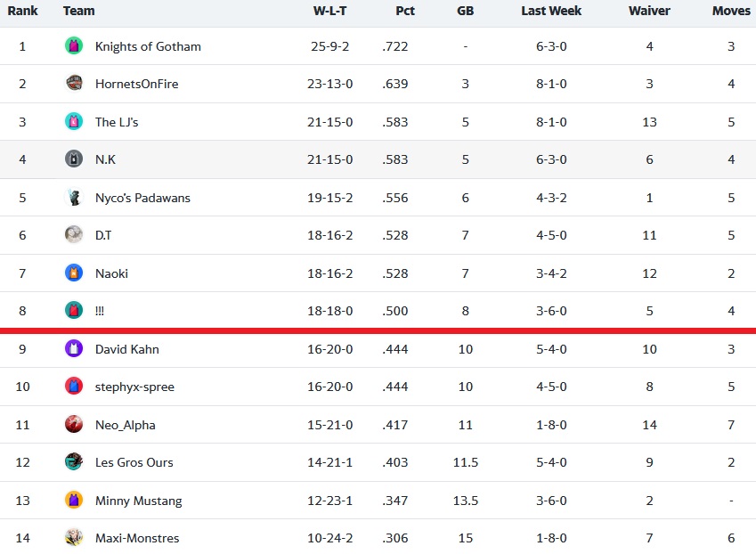Image resolution: width=756 pixels, height=554 pixels.
Task: Click the Last Week column header
Action: [x=551, y=11]
